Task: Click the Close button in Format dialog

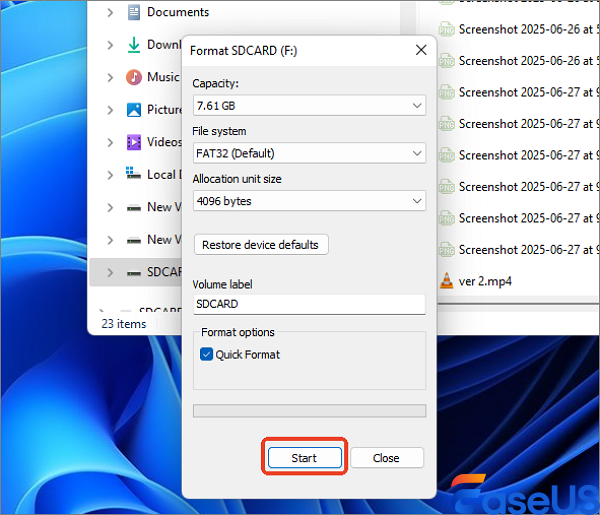Action: click(x=386, y=458)
